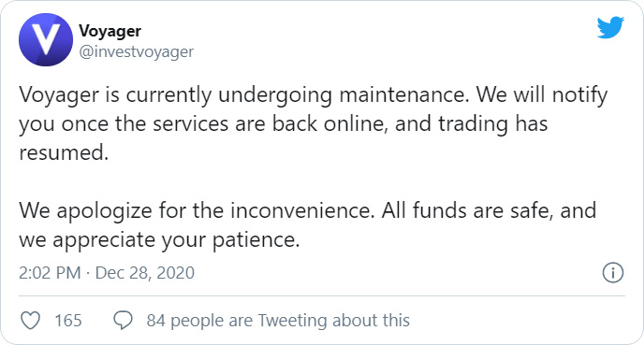Click the 'We apologize for the inconvenience' text
This screenshot has width=644, height=345.
coord(197,211)
